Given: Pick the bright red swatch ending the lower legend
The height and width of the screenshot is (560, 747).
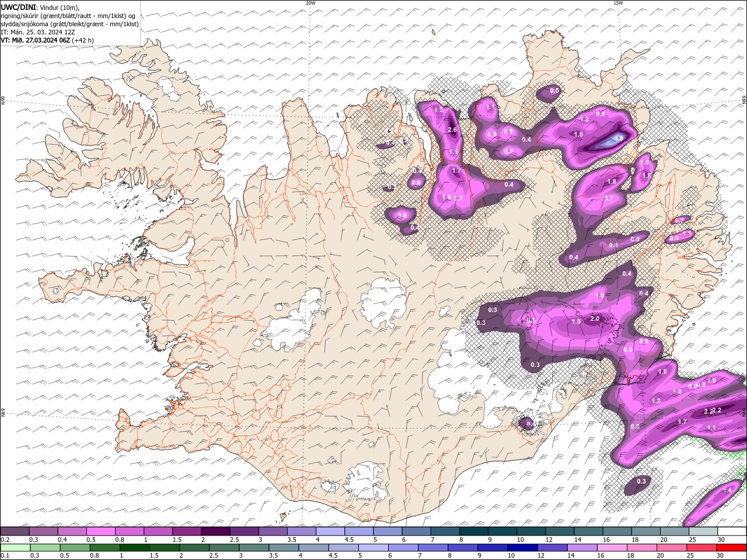Looking at the screenshot, I should click(731, 548).
